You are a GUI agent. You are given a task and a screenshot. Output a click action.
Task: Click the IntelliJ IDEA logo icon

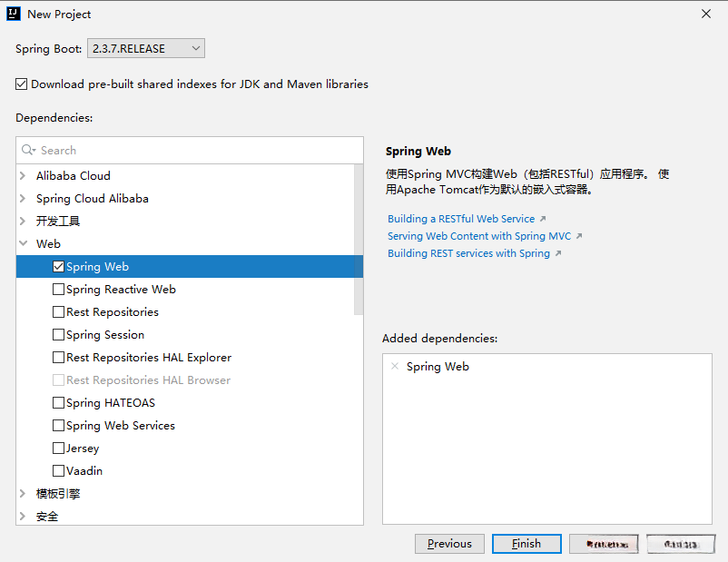(15, 14)
